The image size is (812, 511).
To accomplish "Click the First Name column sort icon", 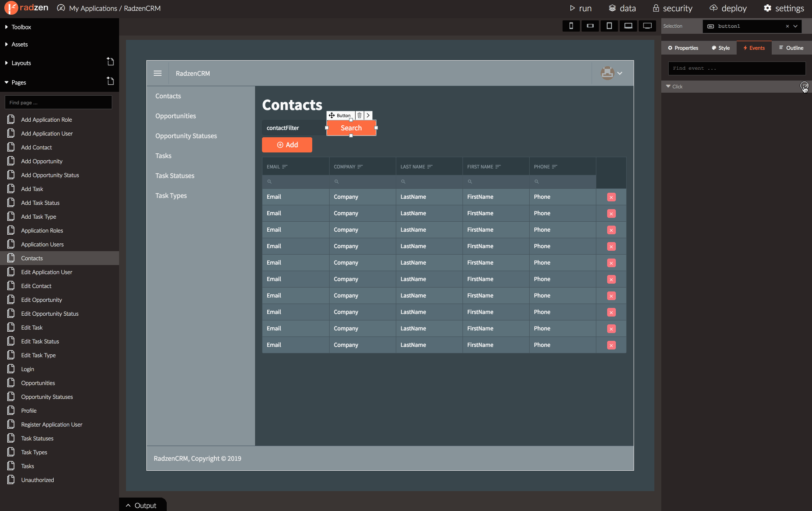I will coord(498,167).
